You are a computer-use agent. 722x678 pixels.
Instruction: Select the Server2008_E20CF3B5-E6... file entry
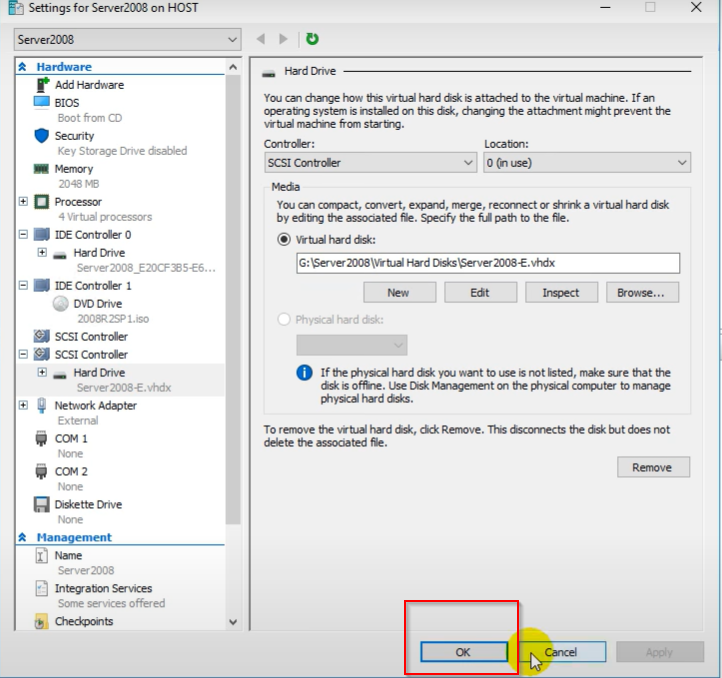(146, 268)
